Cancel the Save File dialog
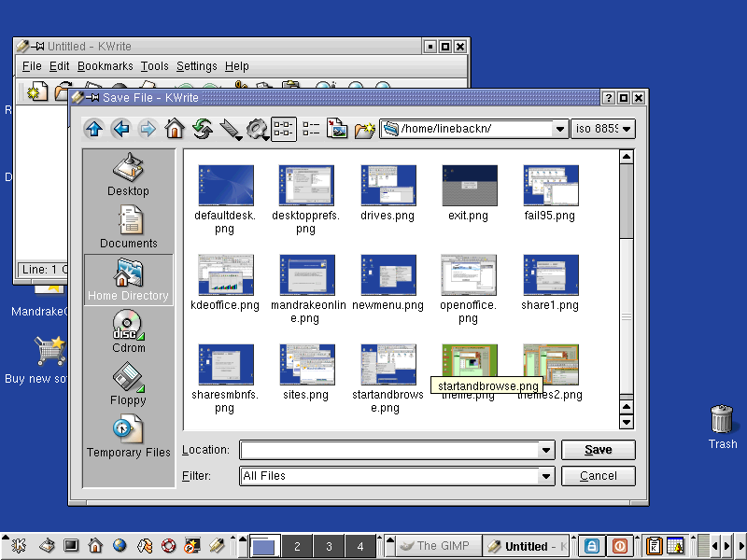Viewport: 747px width, 560px height. pos(598,476)
